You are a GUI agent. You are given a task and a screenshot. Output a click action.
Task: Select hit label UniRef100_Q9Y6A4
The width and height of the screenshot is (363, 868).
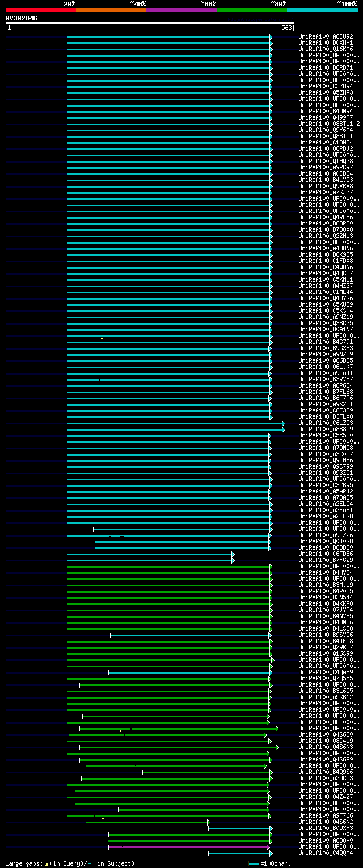(326, 130)
